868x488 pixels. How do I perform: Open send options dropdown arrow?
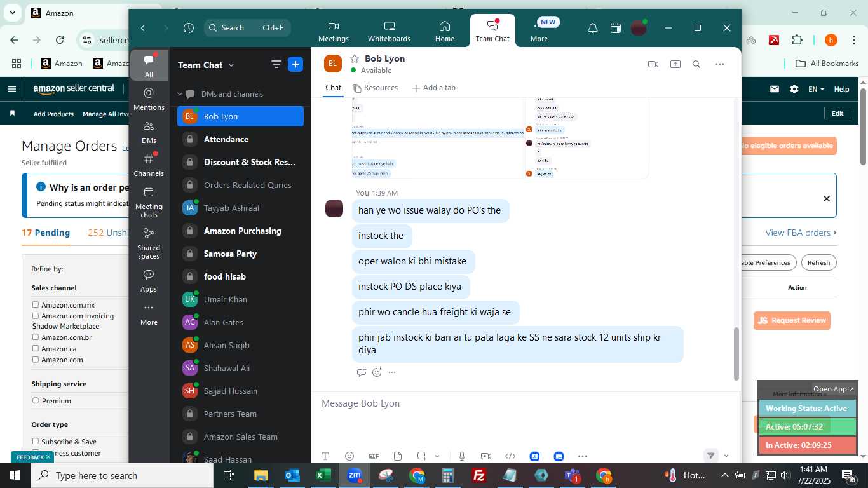726,456
